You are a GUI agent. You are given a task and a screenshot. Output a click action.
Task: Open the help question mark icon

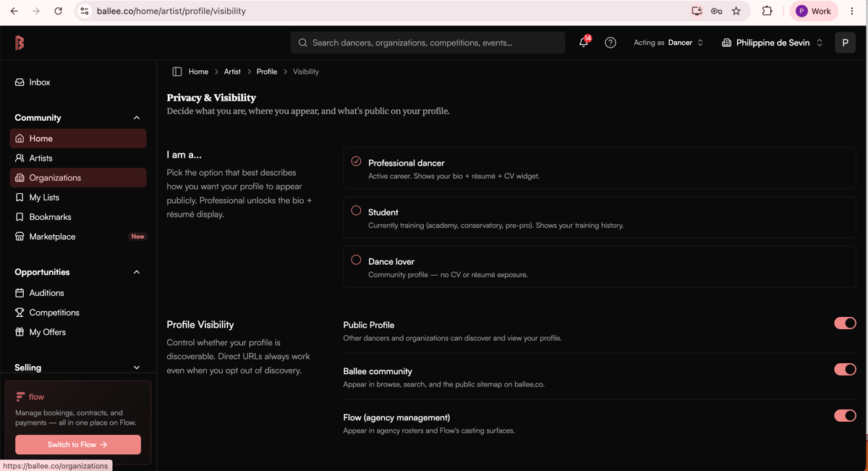(610, 43)
